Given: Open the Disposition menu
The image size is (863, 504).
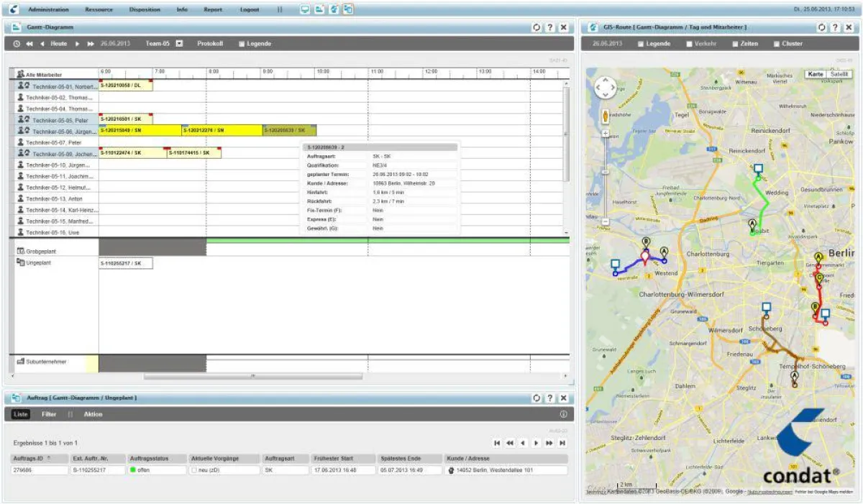Looking at the screenshot, I should click(x=144, y=9).
